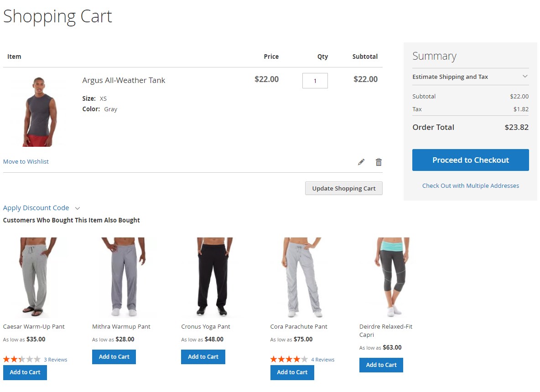Viewport: 540px width, 392px height.
Task: Expand Estimate Shipping and Tax chevron
Action: tap(525, 77)
